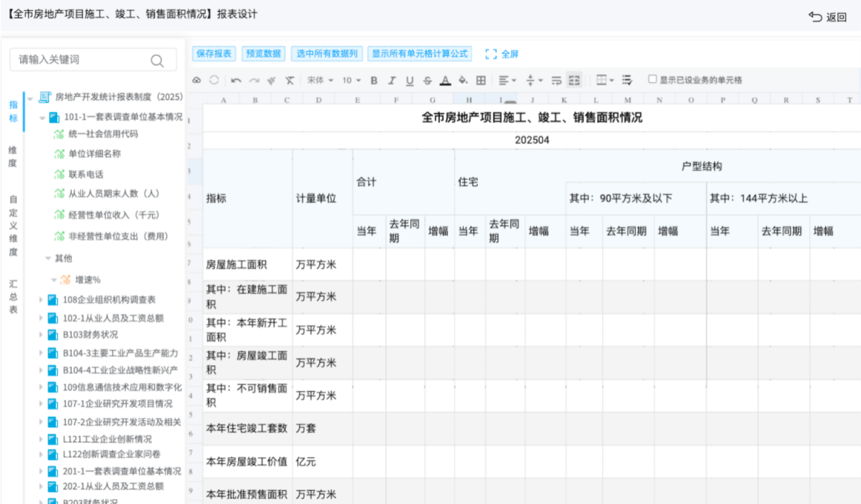
Task: Click the 保存报表 button
Action: [213, 53]
